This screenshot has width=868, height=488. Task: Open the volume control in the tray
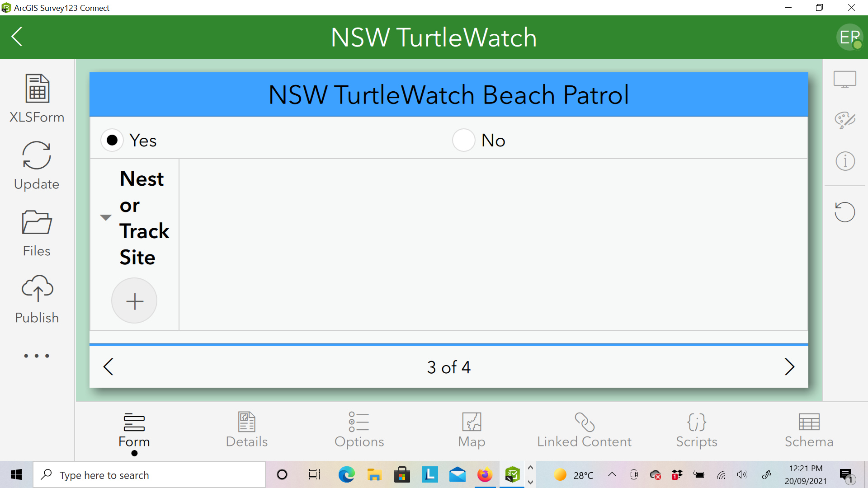coord(742,474)
